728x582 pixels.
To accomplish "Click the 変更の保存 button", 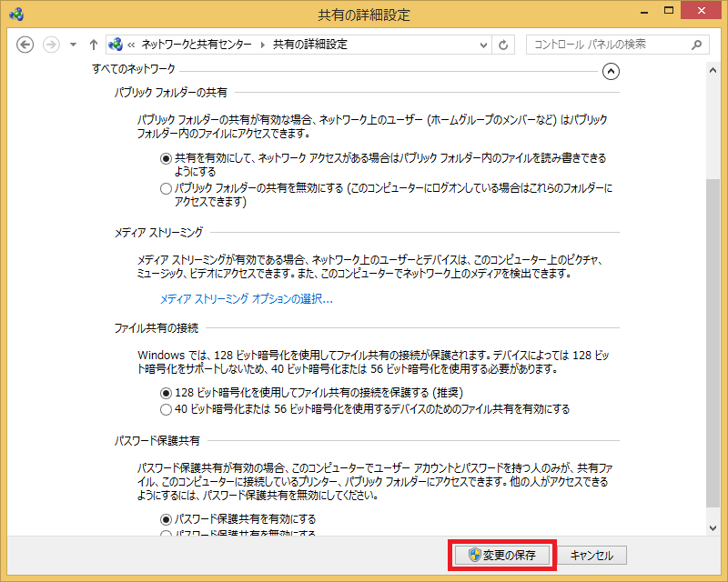I will [502, 555].
